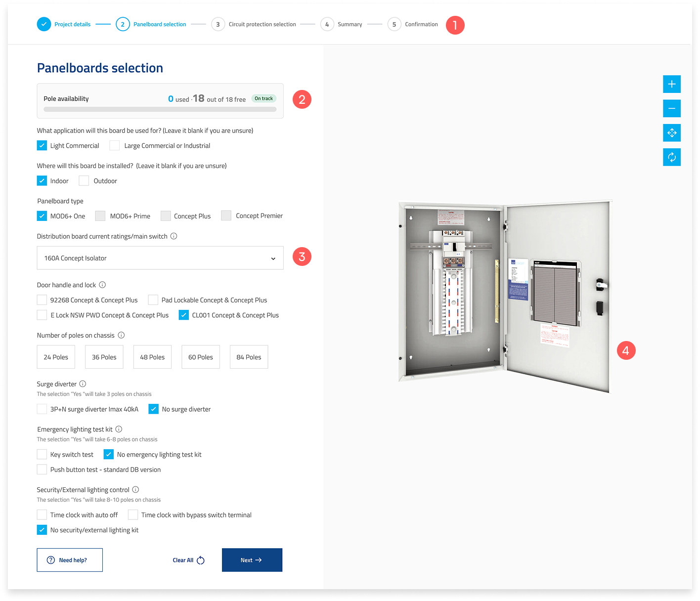This screenshot has height=601, width=700.
Task: Select Concept Premier panelboard type
Action: 226,215
